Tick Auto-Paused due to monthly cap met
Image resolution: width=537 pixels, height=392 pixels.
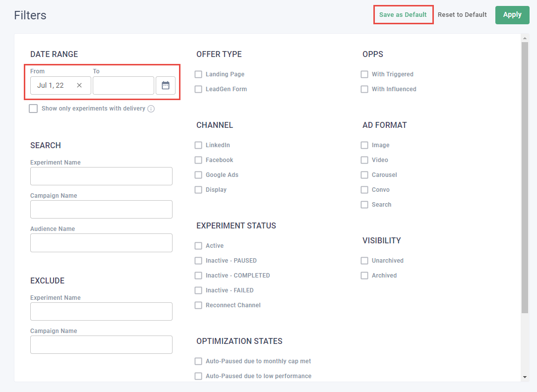tap(198, 361)
